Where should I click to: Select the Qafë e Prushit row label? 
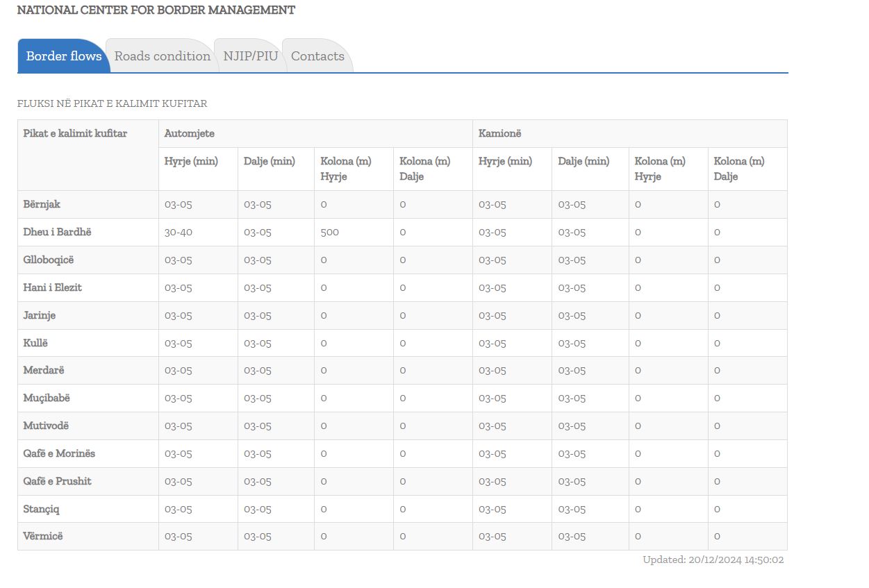57,481
